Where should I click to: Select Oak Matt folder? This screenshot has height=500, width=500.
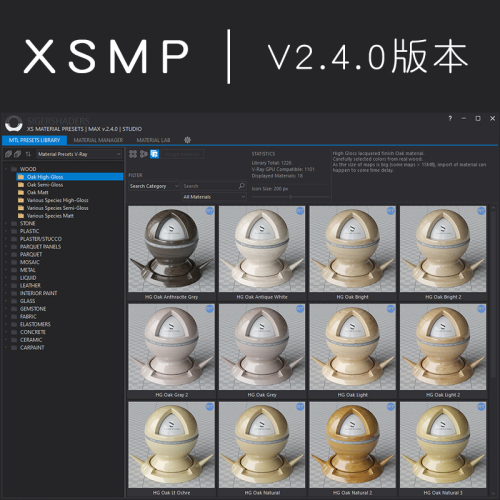point(38,192)
